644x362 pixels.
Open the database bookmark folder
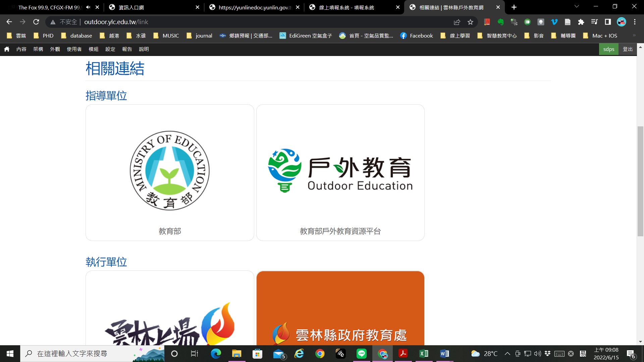76,36
